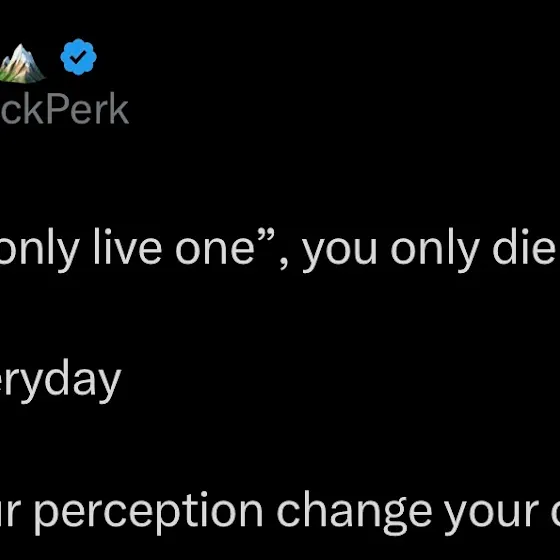Image resolution: width=560 pixels, height=560 pixels.
Task: Click the partial word "eryday"
Action: click(60, 381)
